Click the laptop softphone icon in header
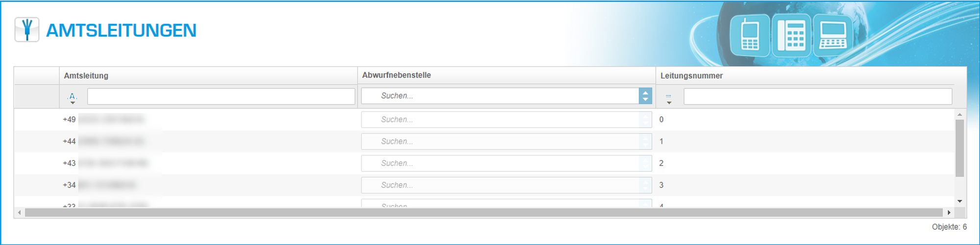This screenshot has height=245, width=980. (833, 35)
